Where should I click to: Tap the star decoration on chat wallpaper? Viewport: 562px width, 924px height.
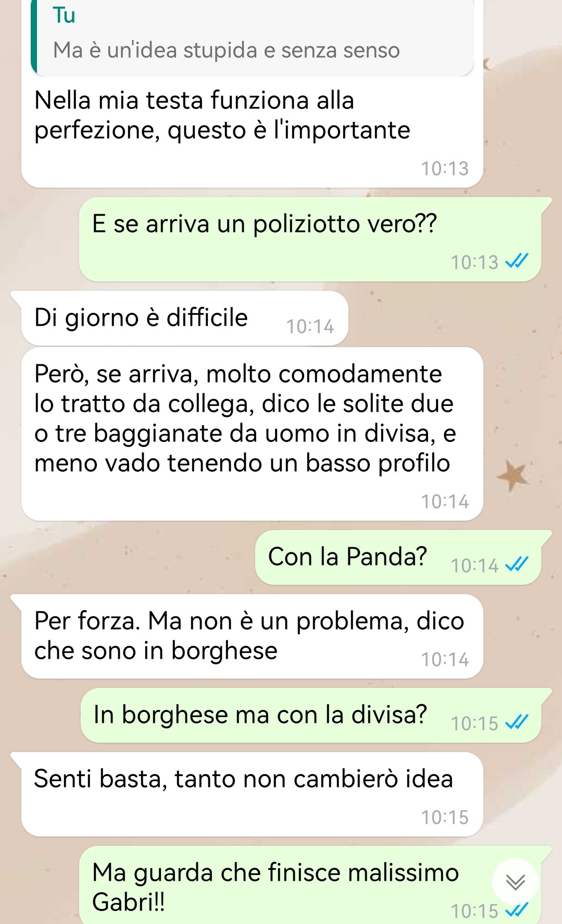[513, 475]
